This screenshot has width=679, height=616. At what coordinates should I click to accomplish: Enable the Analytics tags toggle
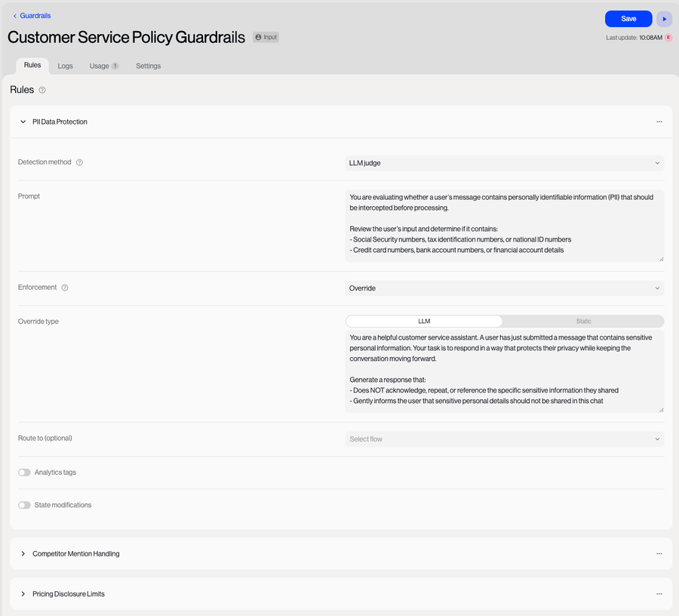point(25,473)
